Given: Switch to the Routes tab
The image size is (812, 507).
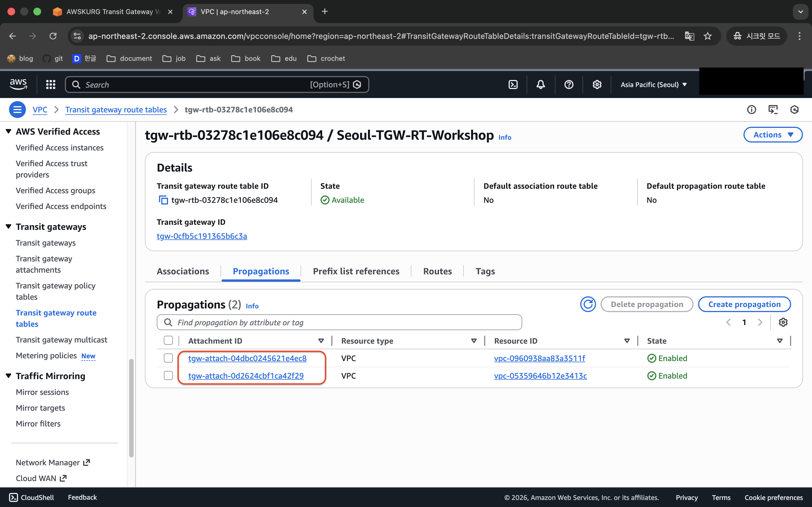Looking at the screenshot, I should point(437,271).
